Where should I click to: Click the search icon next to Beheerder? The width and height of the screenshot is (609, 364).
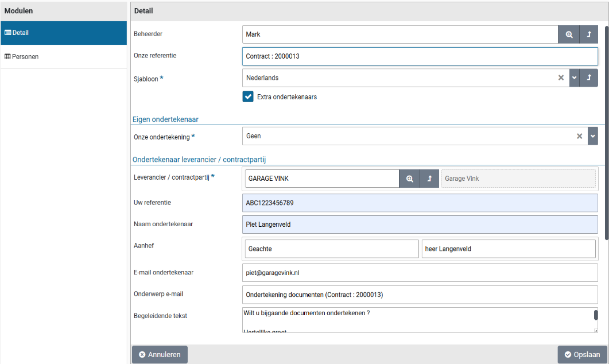coord(568,34)
